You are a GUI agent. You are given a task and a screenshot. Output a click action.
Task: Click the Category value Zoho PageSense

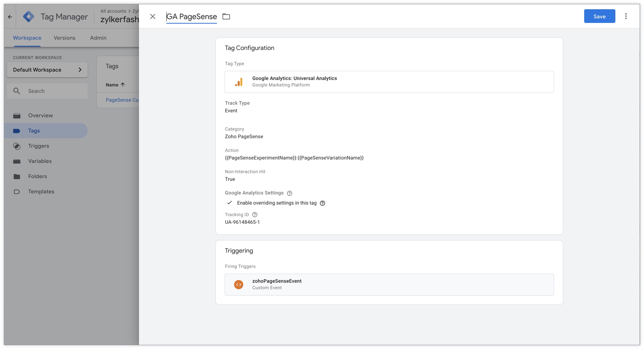click(x=244, y=137)
